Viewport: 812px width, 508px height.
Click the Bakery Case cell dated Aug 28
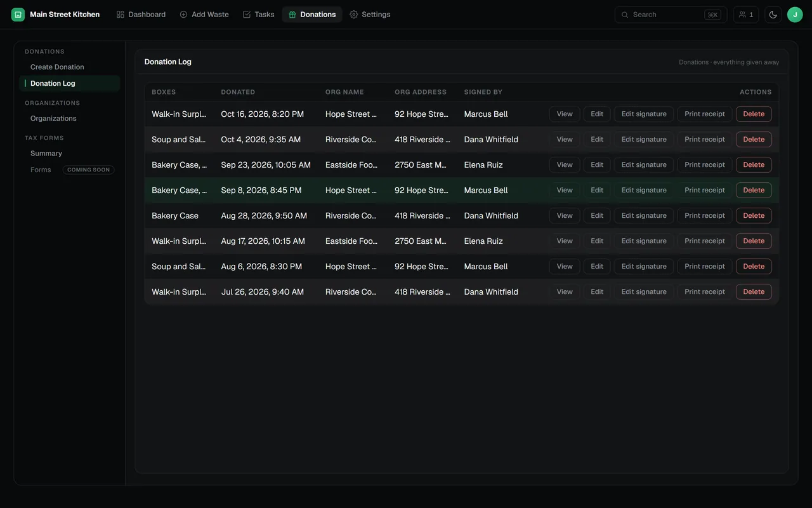[175, 216]
